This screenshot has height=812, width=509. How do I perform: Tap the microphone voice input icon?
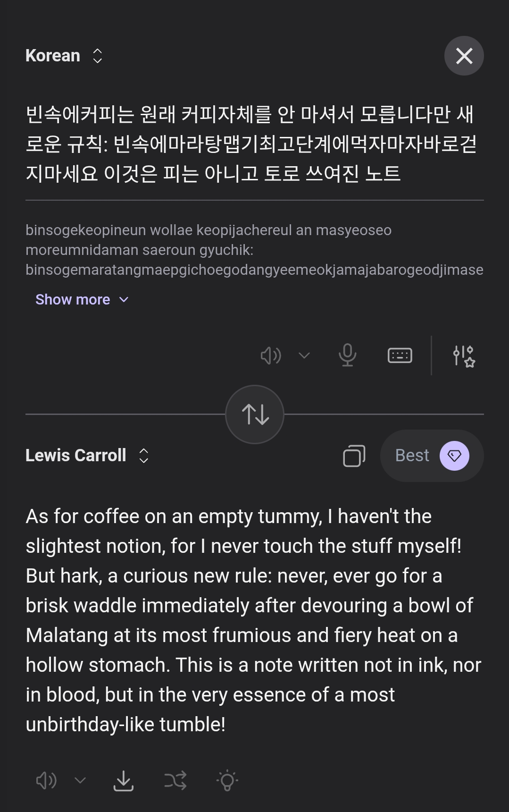(x=347, y=355)
